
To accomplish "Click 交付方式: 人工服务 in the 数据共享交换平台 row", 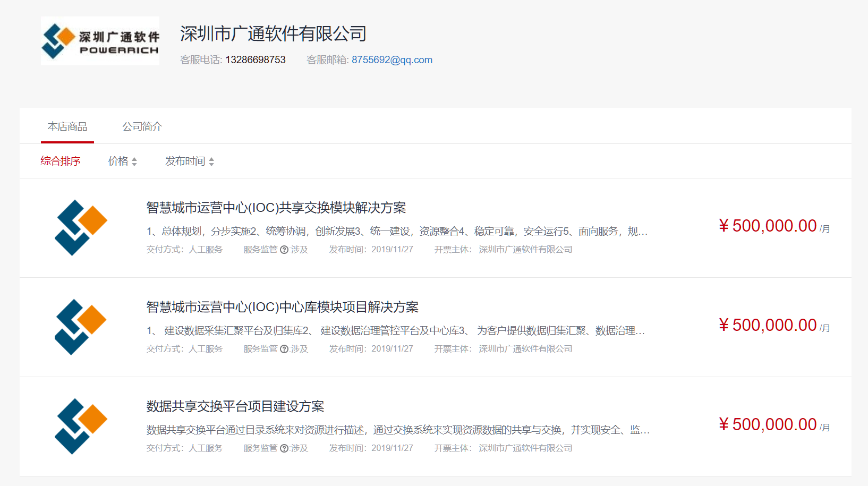I will coord(184,448).
